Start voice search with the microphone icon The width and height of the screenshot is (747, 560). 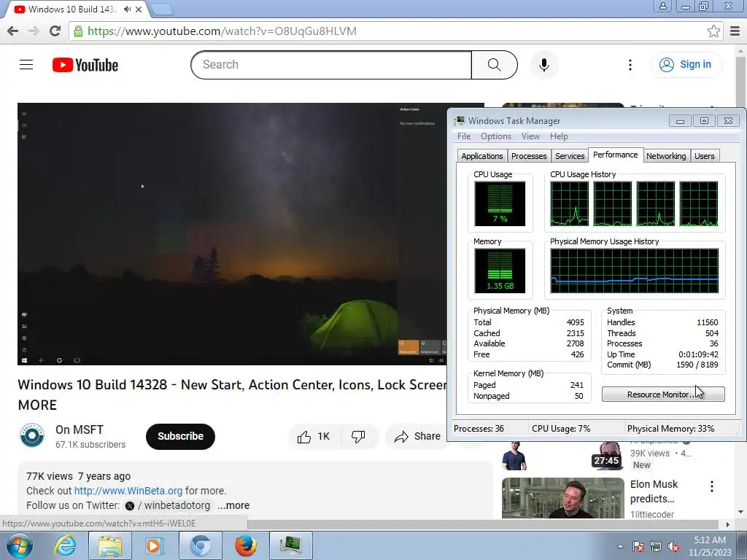click(x=544, y=65)
